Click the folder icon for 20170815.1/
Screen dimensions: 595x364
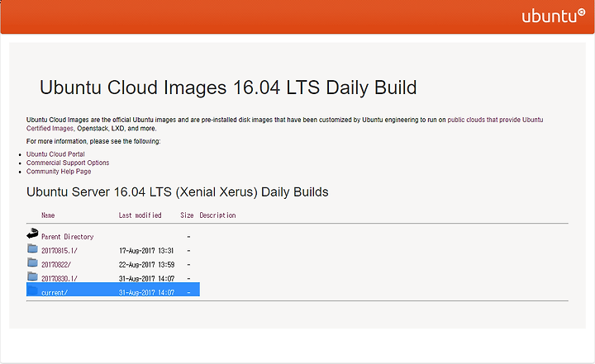click(x=32, y=248)
